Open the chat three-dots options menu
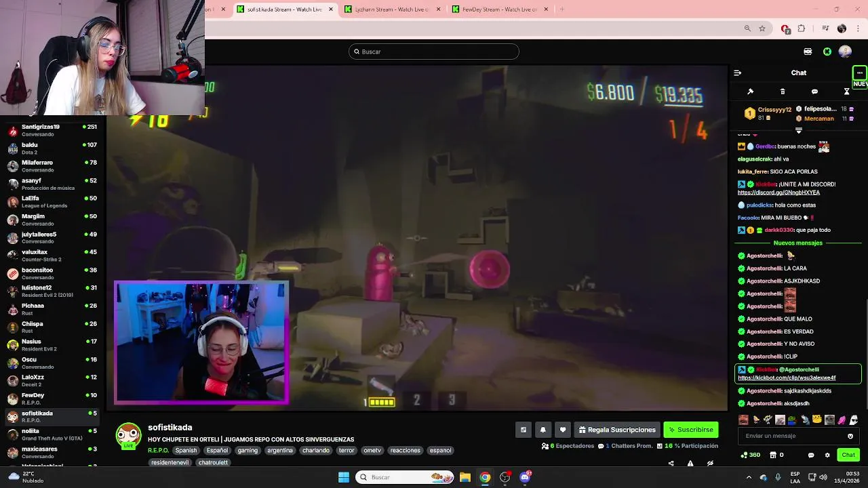 click(860, 73)
